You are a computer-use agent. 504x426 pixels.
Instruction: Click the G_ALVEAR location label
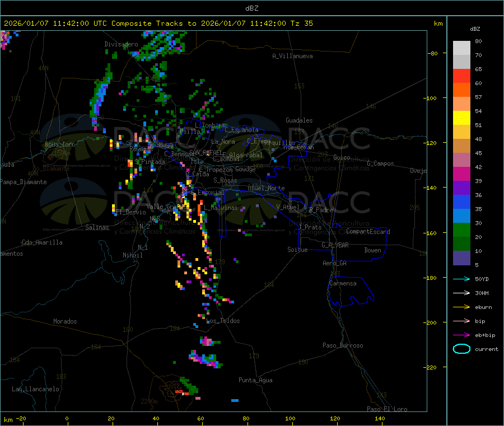tap(335, 245)
